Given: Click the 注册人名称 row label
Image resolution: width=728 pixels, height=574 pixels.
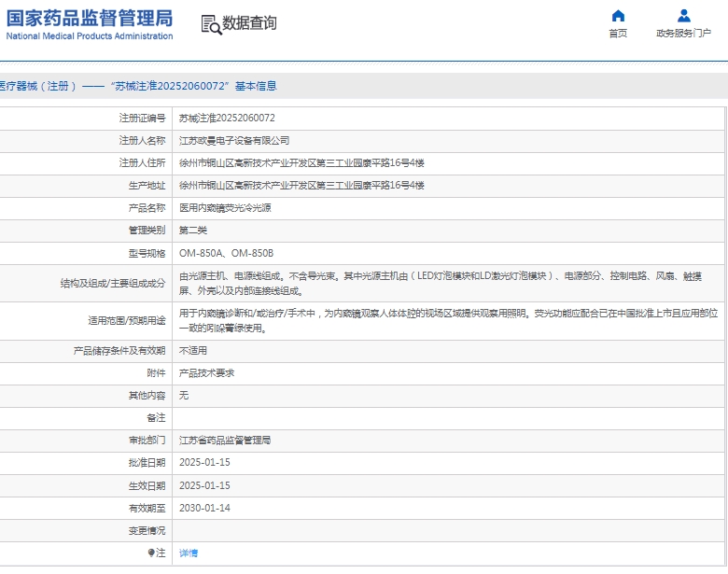Looking at the screenshot, I should point(142,141).
